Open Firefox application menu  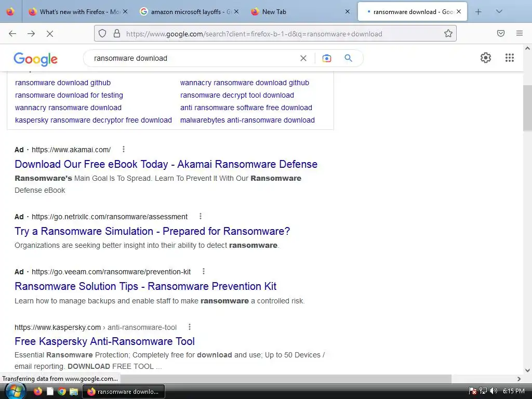click(519, 33)
